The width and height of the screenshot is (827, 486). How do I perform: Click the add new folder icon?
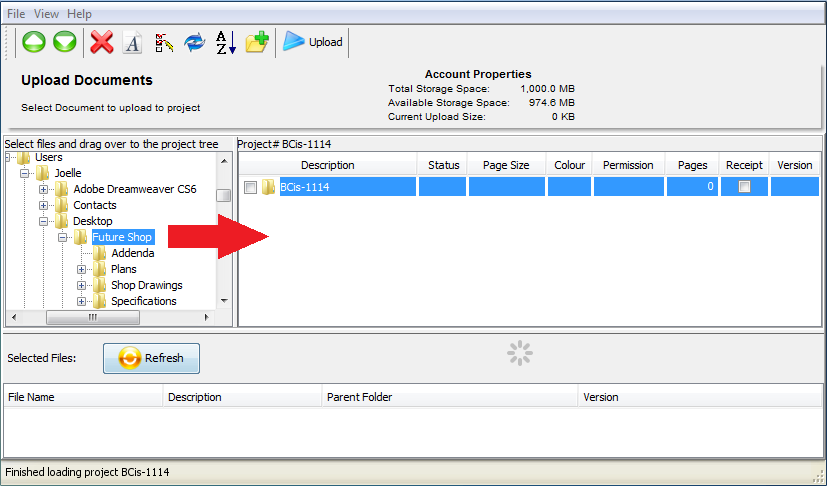[257, 42]
